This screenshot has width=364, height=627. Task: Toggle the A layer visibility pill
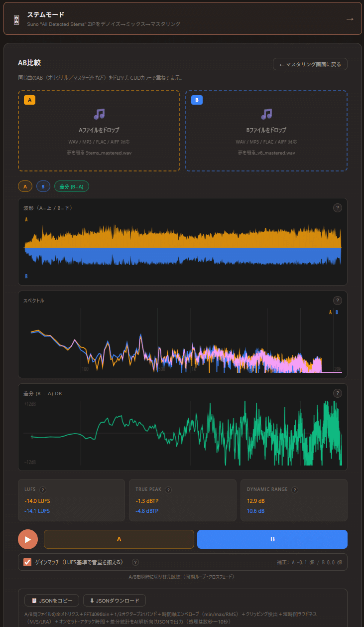[25, 186]
